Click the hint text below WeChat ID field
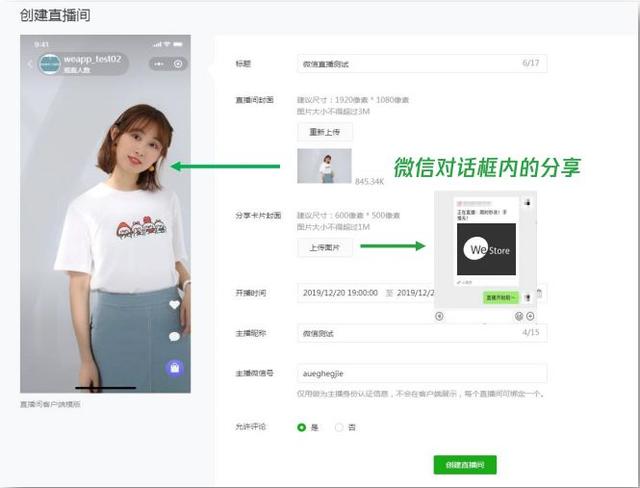This screenshot has height=488, width=640. click(421, 394)
